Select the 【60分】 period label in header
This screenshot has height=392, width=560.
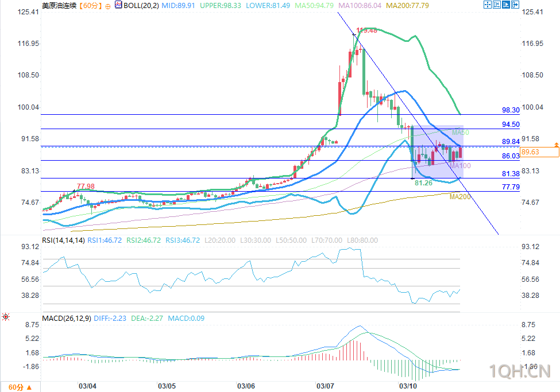point(90,6)
